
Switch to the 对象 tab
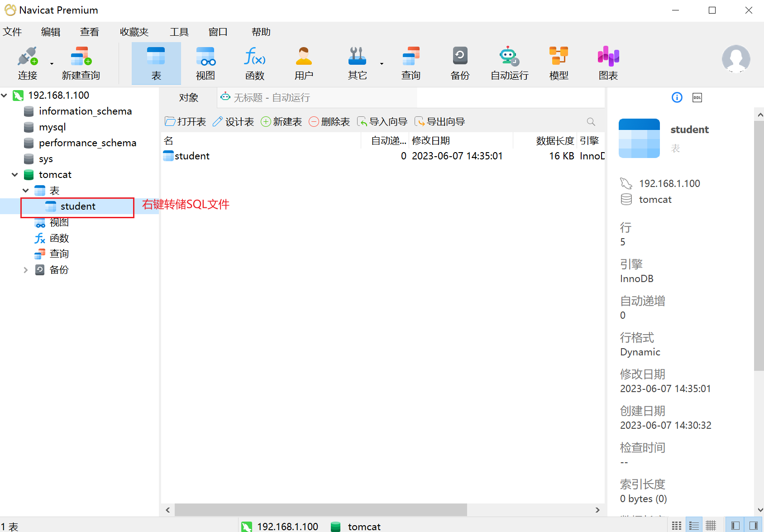(189, 98)
